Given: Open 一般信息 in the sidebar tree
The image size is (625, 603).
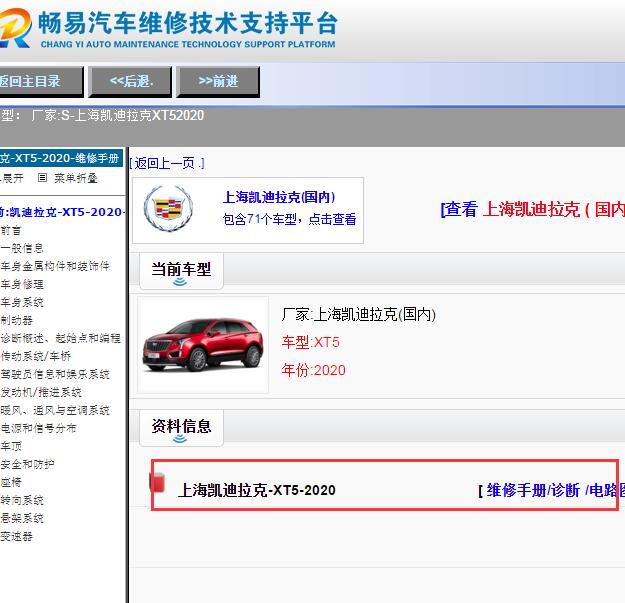Looking at the screenshot, I should [22, 248].
